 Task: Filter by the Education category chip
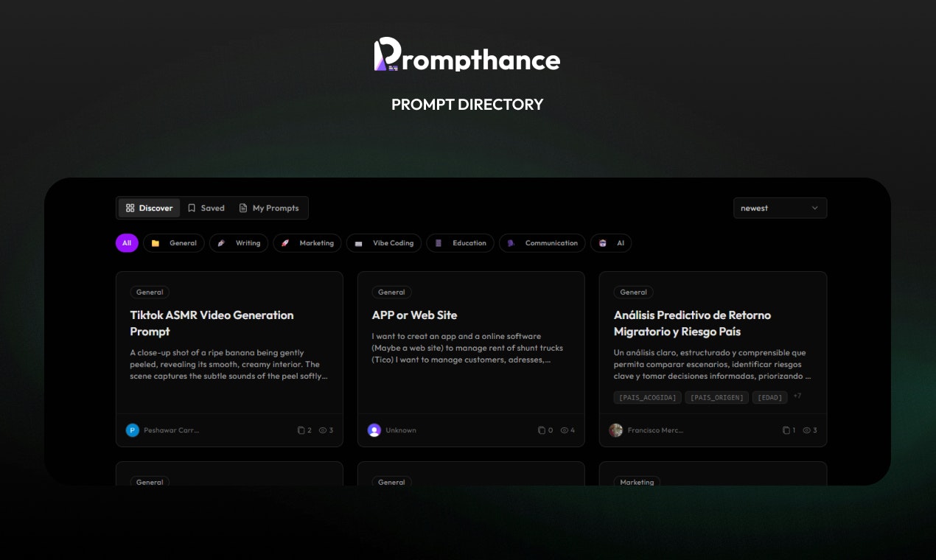point(461,243)
